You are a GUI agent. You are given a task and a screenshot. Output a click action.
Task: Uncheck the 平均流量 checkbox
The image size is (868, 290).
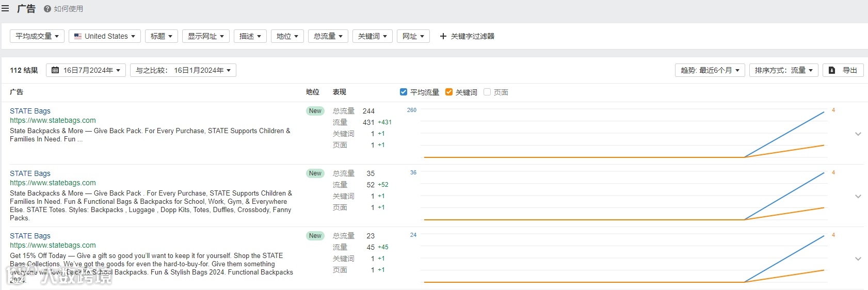coord(404,92)
